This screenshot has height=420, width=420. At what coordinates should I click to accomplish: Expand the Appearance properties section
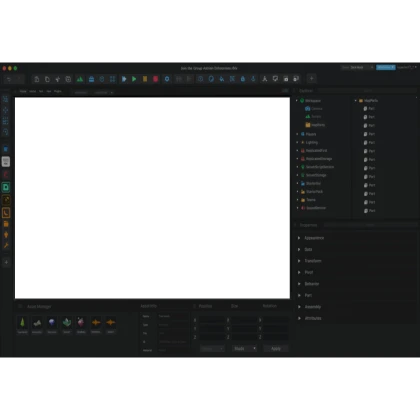coord(299,238)
